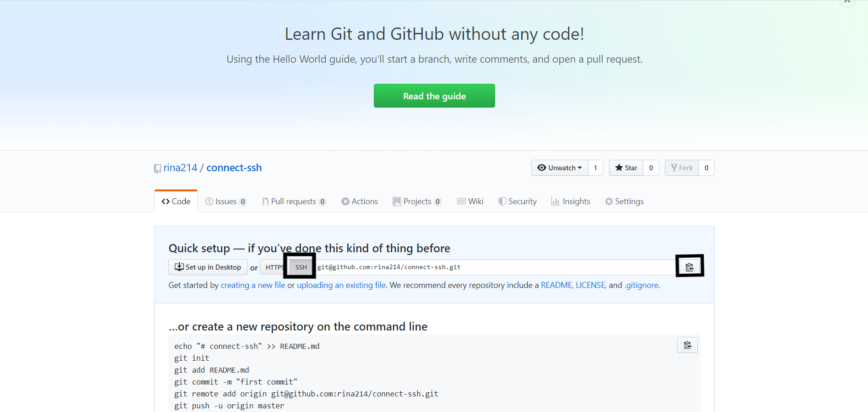Open the Issues tab
Screen dimensions: 868x412
tap(226, 201)
